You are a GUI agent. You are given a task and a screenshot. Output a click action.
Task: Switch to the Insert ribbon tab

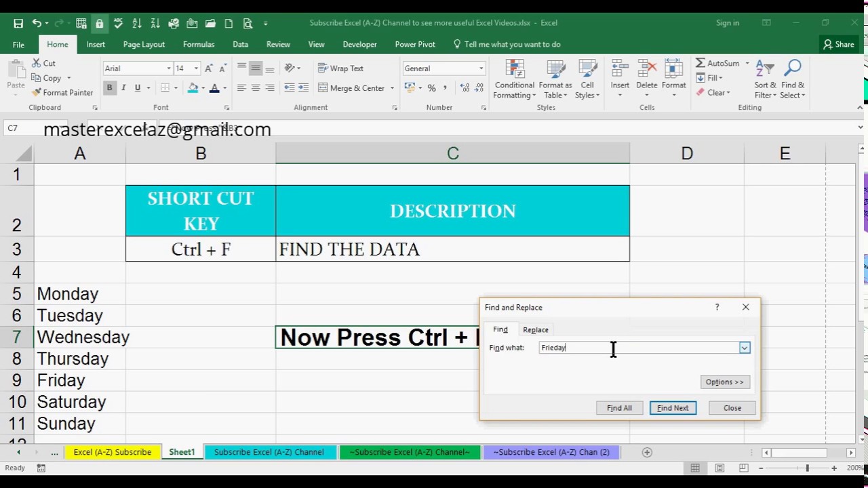pyautogui.click(x=96, y=45)
